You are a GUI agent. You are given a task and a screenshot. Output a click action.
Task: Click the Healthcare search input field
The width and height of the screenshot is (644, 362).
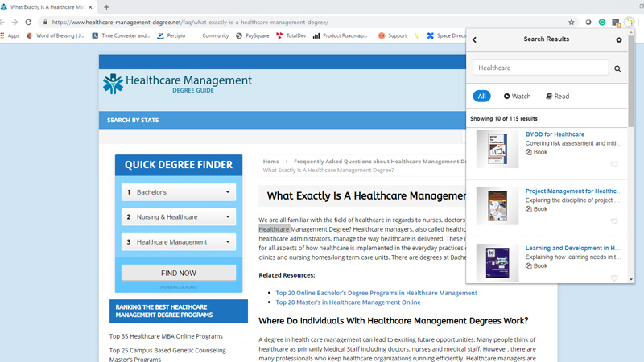click(540, 68)
